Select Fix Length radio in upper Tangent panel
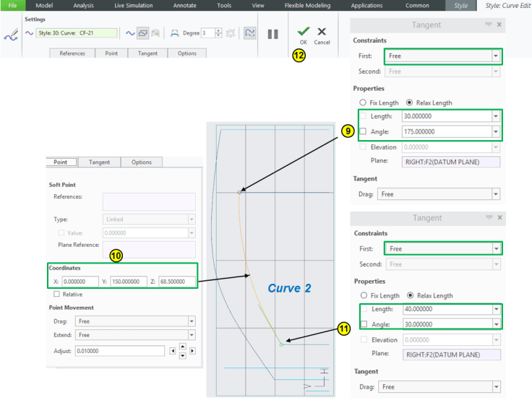The width and height of the screenshot is (532, 400). pos(363,103)
